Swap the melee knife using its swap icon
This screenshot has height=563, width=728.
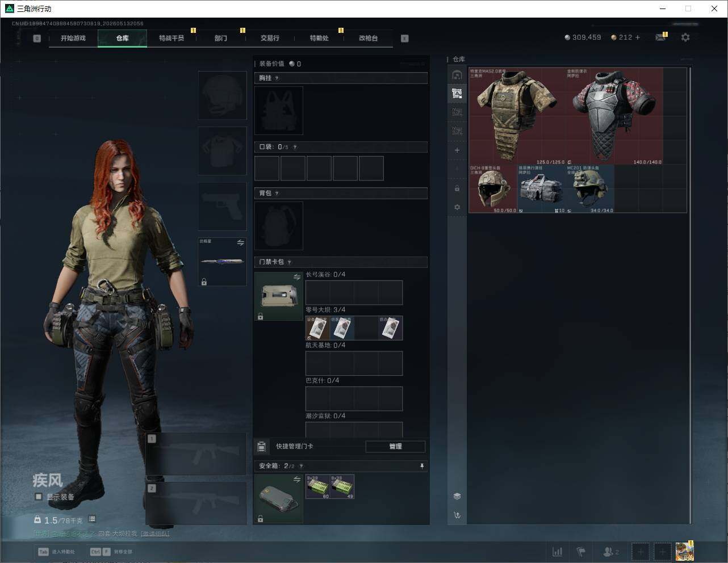coord(241,243)
